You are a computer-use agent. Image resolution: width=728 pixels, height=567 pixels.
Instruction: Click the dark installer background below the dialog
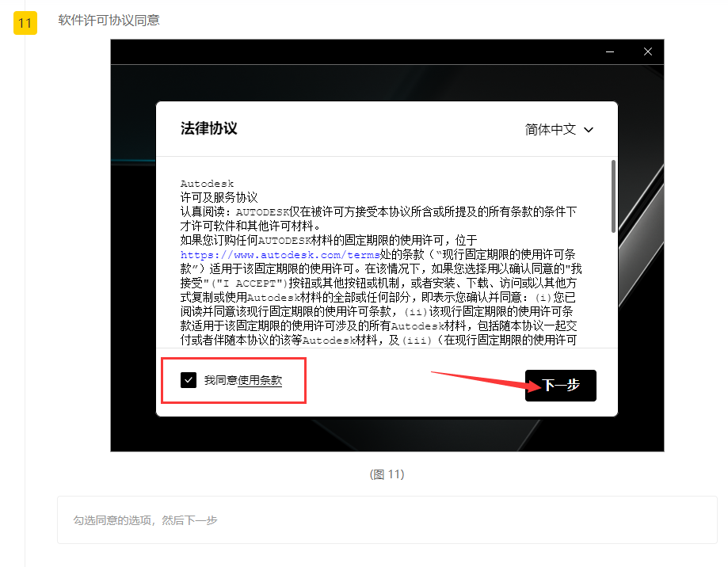coord(387,434)
